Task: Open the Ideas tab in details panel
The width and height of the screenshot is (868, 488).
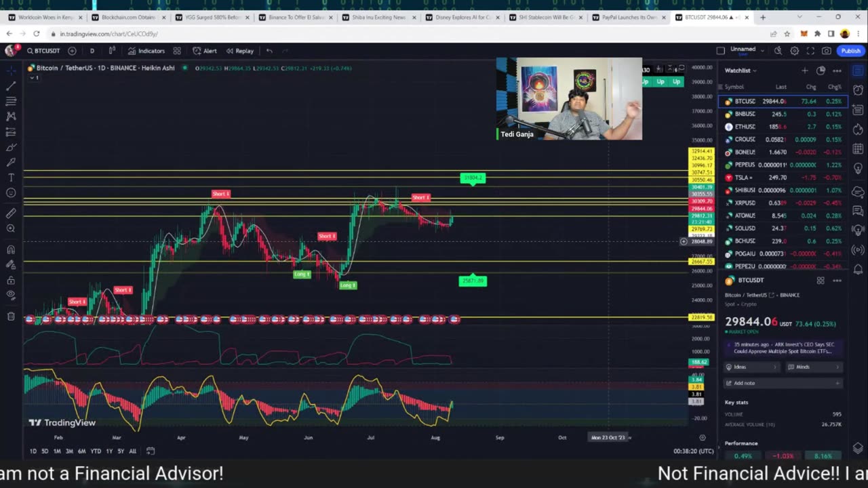Action: click(753, 367)
